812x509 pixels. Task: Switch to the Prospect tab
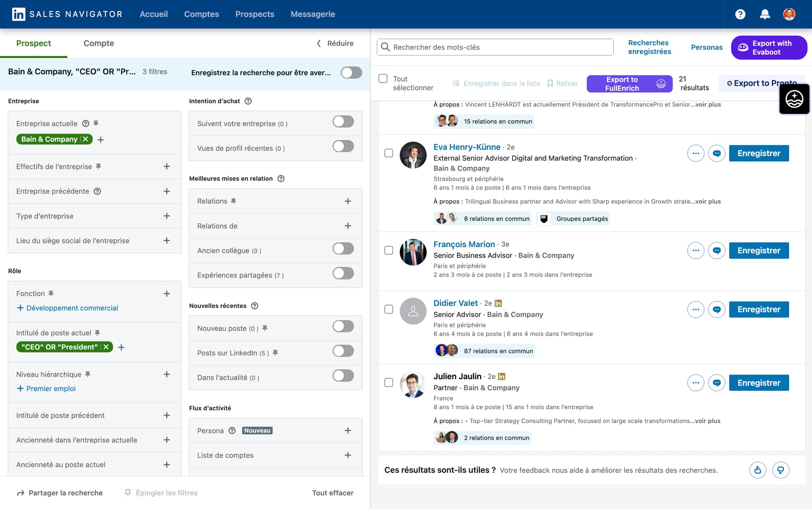pos(33,43)
